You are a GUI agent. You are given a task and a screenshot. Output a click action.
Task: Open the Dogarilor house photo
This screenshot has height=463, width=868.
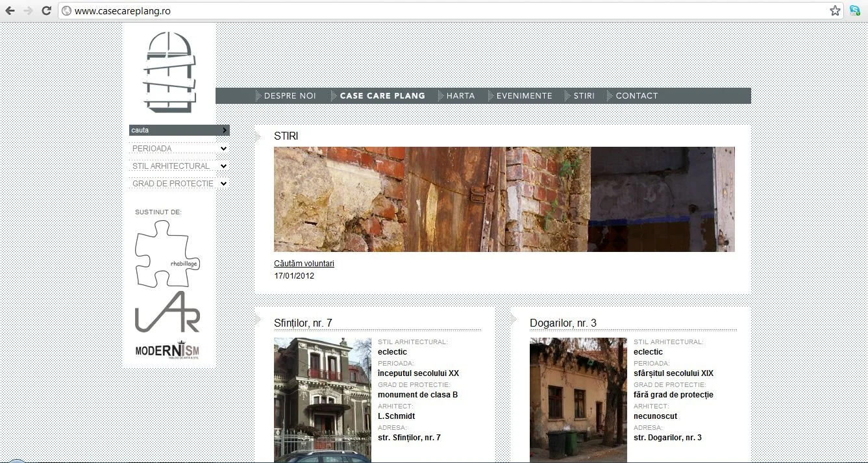click(x=578, y=400)
